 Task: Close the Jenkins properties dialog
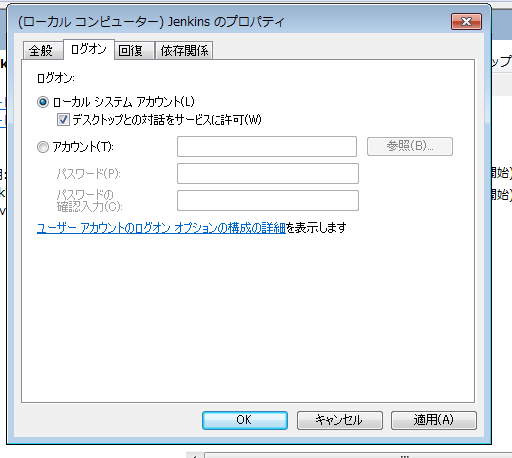[x=466, y=22]
